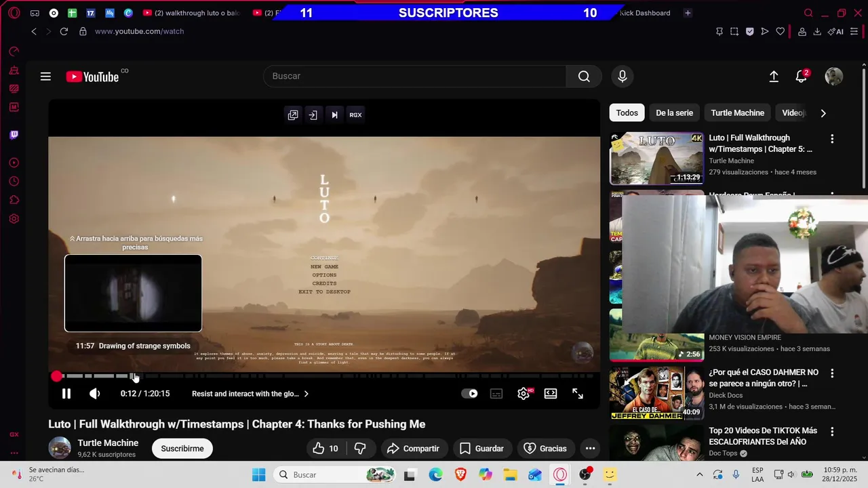Viewport: 868px width, 488px height.
Task: Open the Windows Start menu
Action: pos(259,474)
